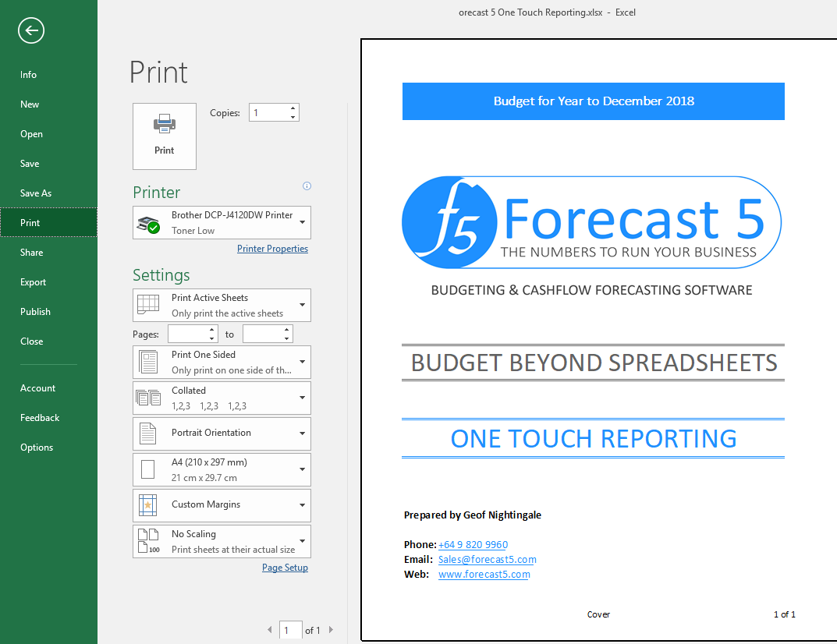Open the No Scaling dropdown
This screenshot has width=837, height=644.
pos(222,541)
